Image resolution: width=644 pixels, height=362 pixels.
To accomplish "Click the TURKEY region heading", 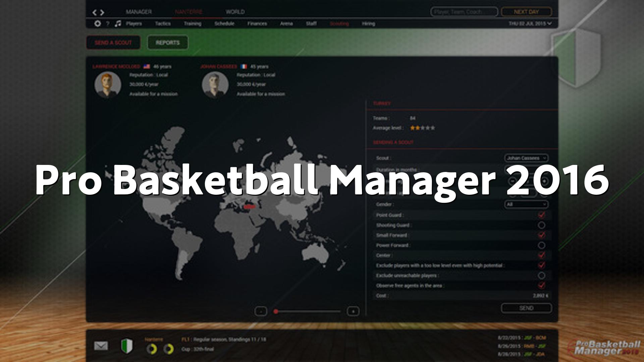I will (x=382, y=104).
